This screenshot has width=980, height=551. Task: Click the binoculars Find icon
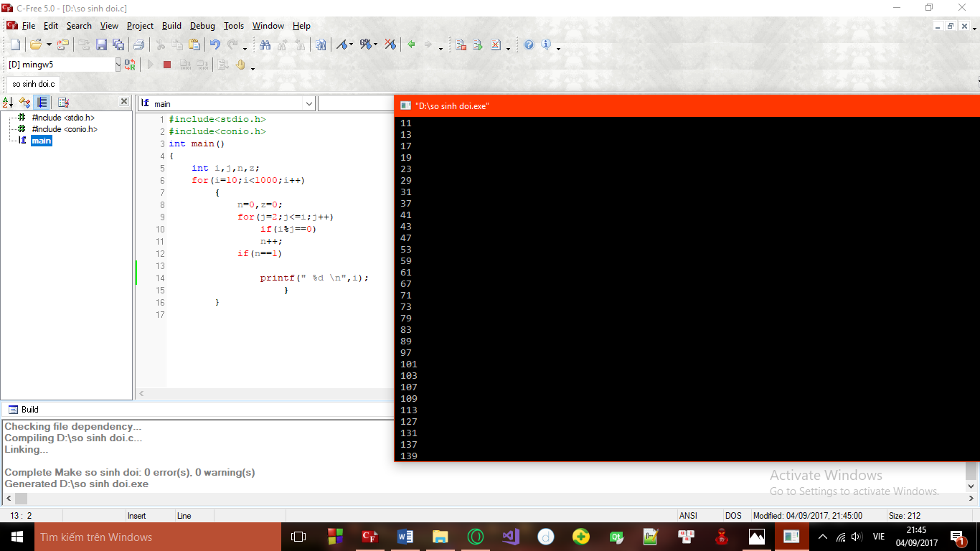pyautogui.click(x=265, y=44)
